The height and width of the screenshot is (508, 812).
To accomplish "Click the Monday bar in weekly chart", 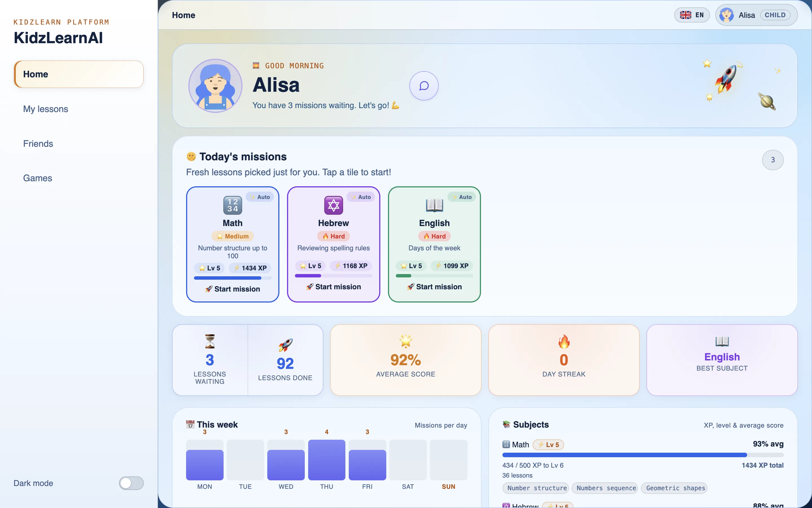I will click(205, 465).
